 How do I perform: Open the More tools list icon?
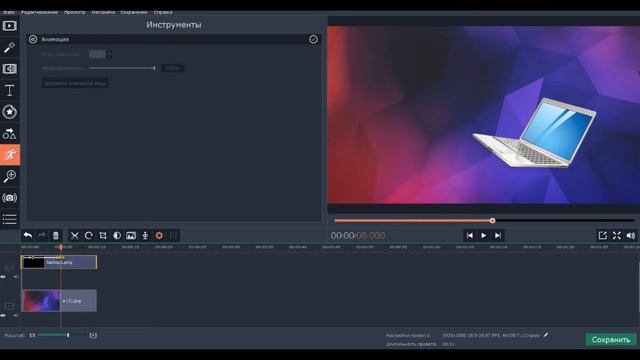[x=9, y=219]
